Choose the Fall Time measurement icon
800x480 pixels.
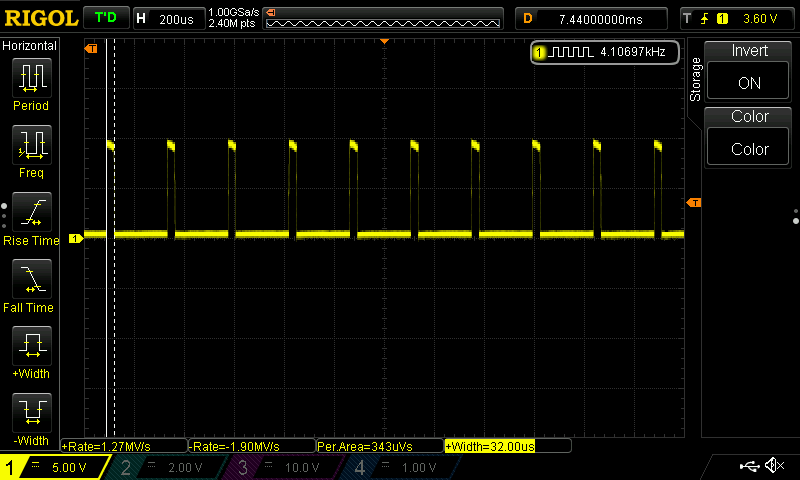pyautogui.click(x=32, y=279)
